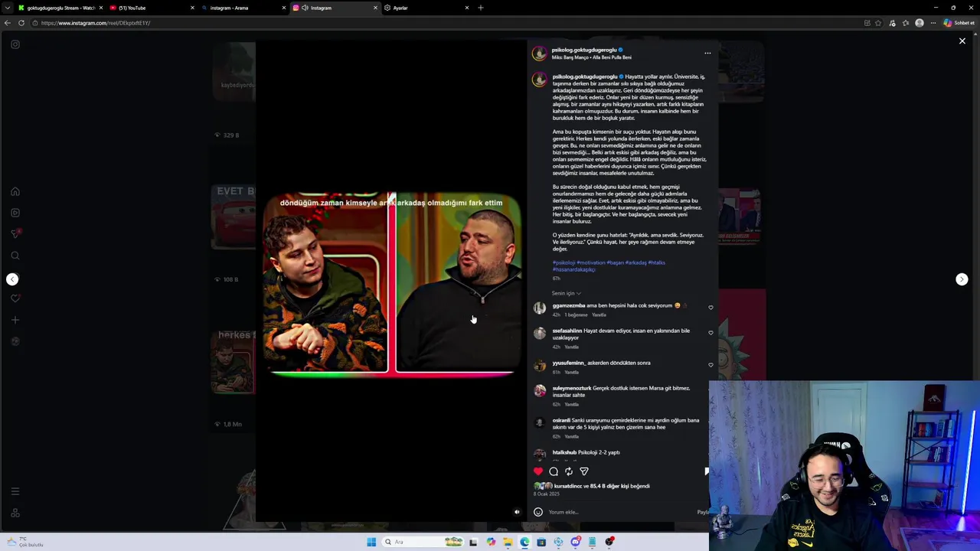Open the browser favorites list icon
This screenshot has height=551, width=980.
coord(906,23)
